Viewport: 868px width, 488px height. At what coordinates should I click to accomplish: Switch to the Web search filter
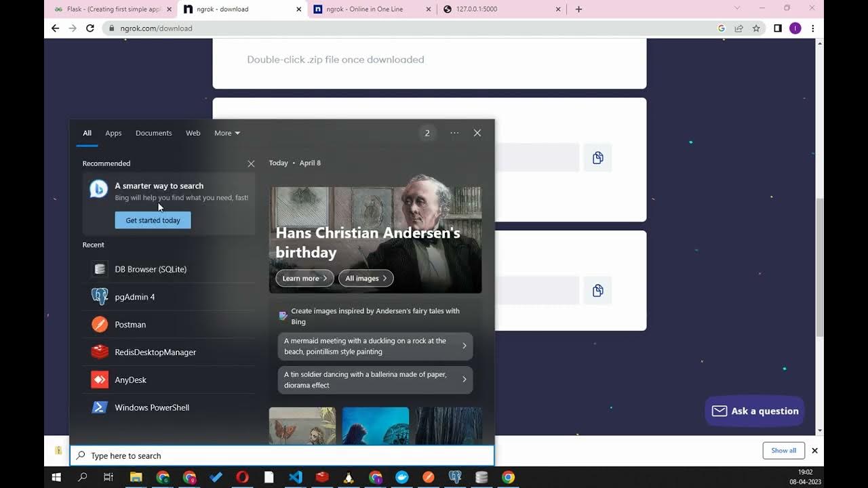[193, 133]
